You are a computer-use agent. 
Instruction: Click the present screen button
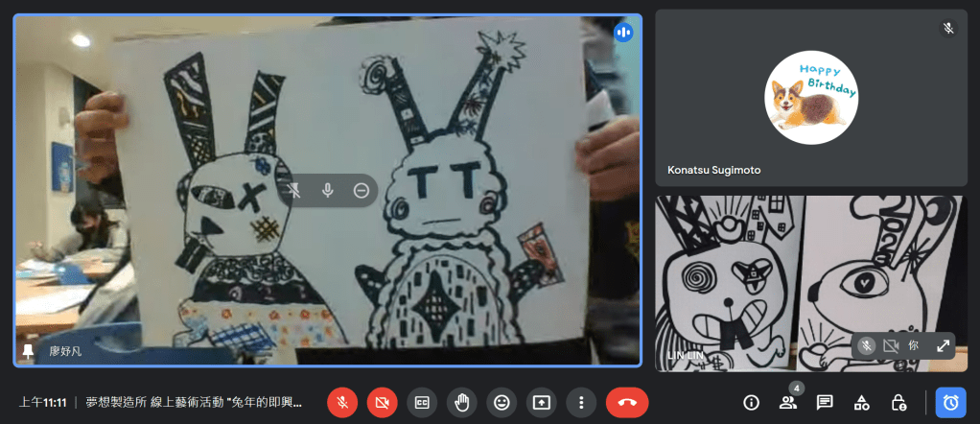[x=541, y=402]
